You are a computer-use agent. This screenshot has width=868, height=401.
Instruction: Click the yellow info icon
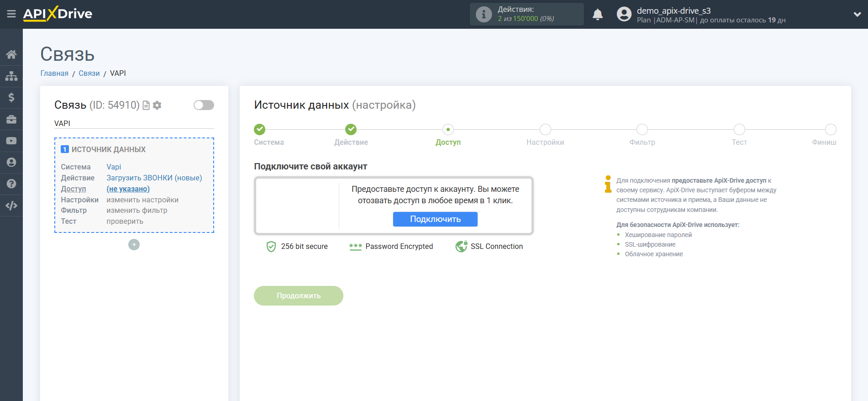(x=608, y=184)
